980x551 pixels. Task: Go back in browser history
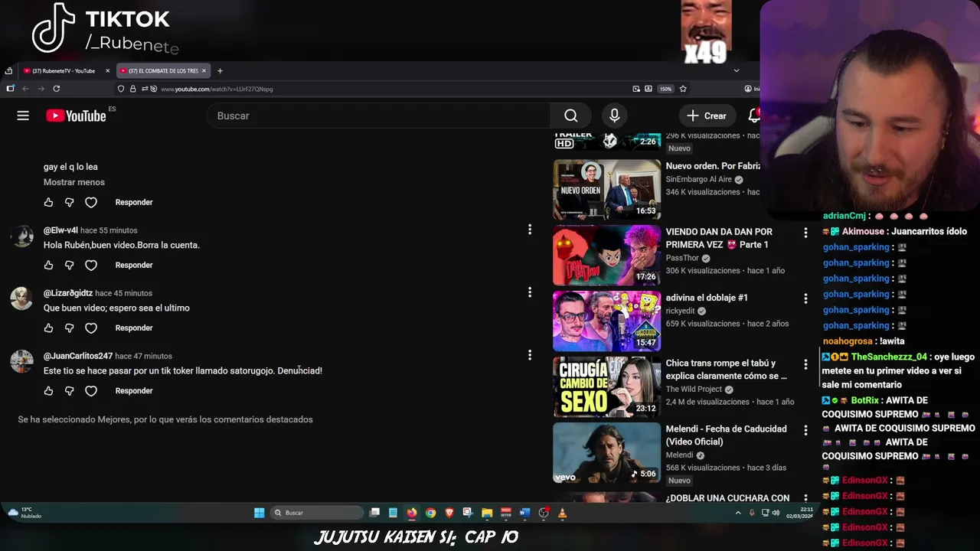coord(24,89)
